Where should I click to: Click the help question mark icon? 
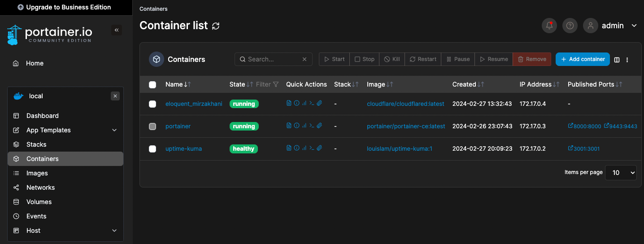[x=570, y=26]
